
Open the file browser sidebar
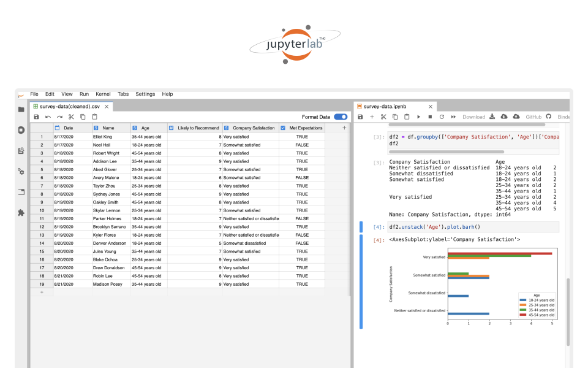click(x=21, y=109)
